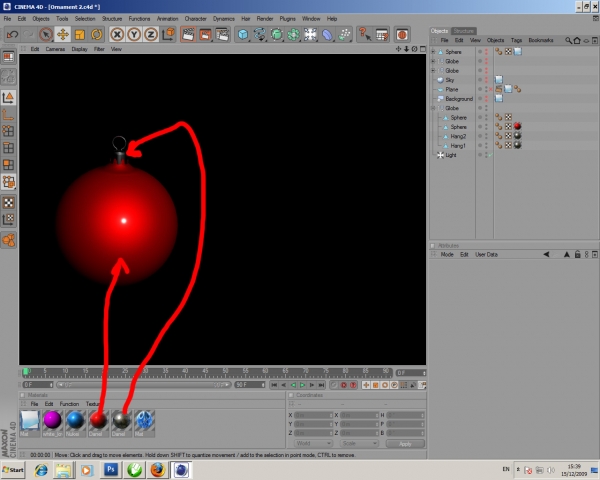The width and height of the screenshot is (600, 480).
Task: Click the coordinate system icon after Z
Action: tap(168, 34)
